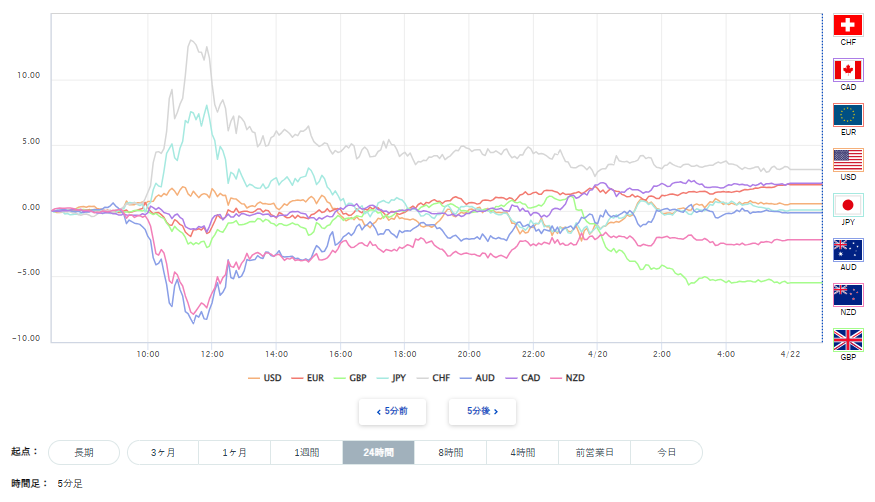Click the AUD Australian flag icon

848,250
